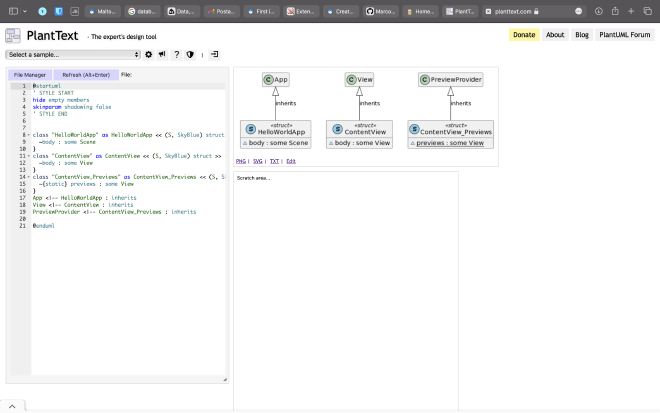
Task: Open Safari downloads icon
Action: pos(598,11)
